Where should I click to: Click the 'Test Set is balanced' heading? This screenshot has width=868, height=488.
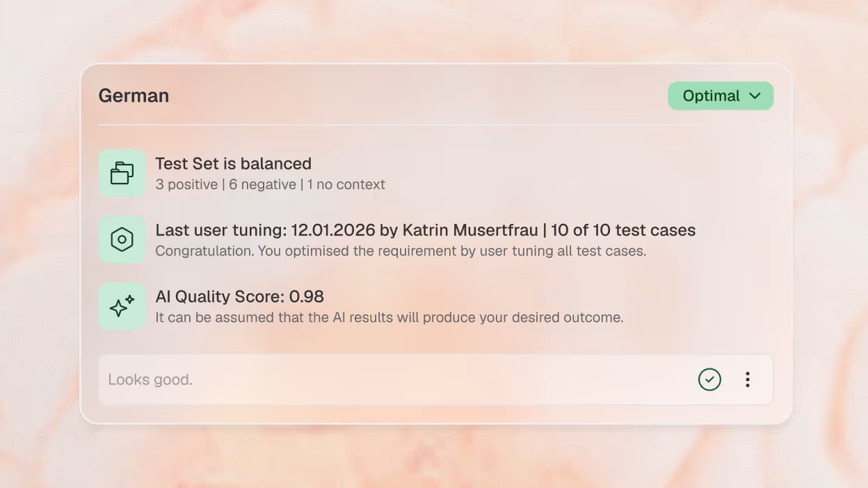click(x=233, y=163)
